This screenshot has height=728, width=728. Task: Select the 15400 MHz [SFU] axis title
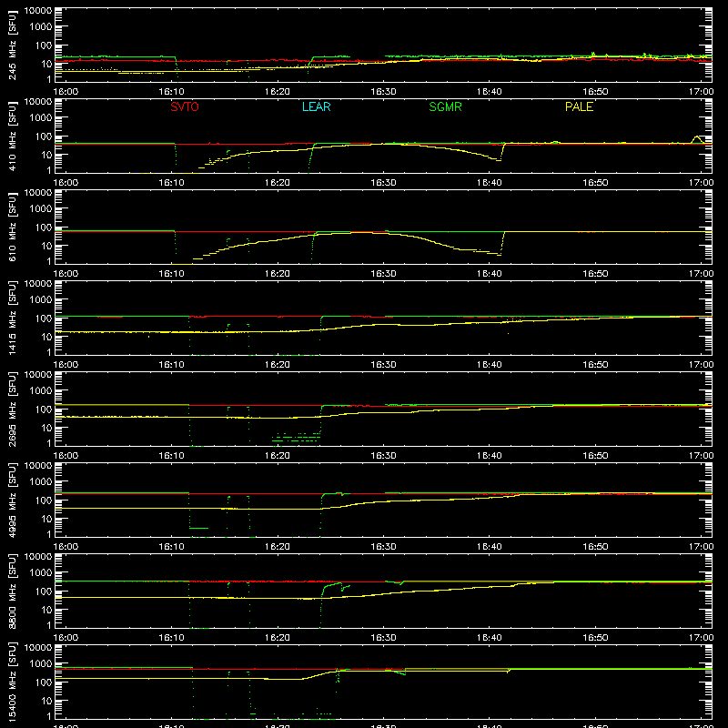(x=13, y=682)
